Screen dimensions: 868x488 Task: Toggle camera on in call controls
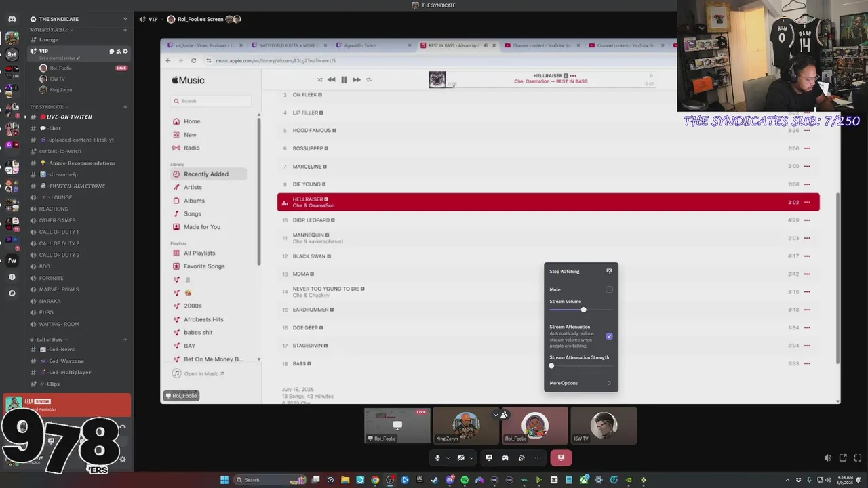pos(460,457)
